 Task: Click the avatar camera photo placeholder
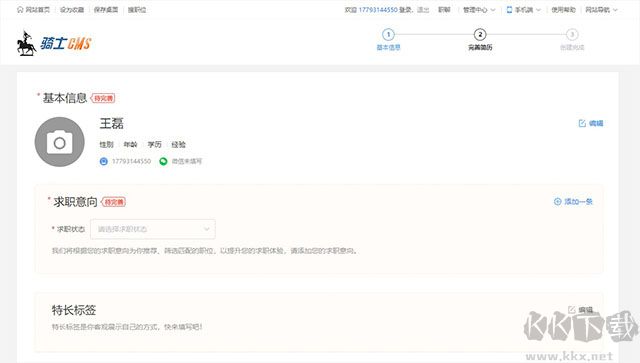60,142
